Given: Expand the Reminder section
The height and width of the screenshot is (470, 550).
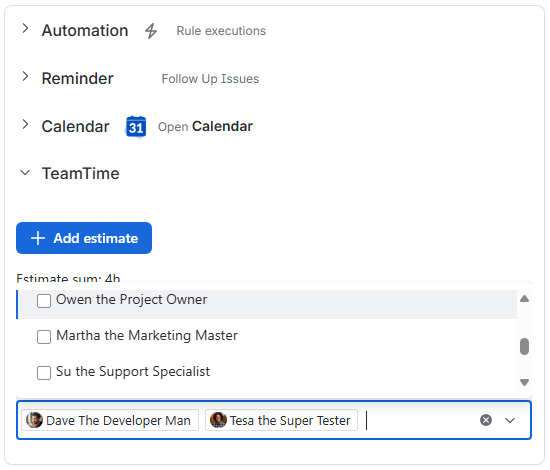Looking at the screenshot, I should (x=25, y=76).
